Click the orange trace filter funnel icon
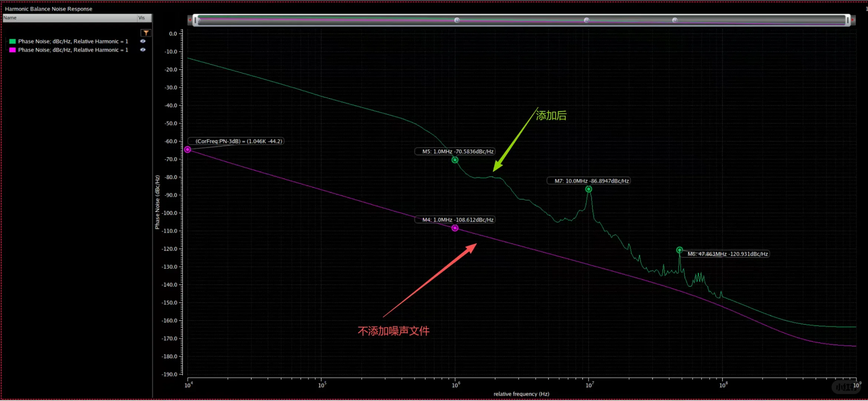The height and width of the screenshot is (401, 868). (146, 33)
